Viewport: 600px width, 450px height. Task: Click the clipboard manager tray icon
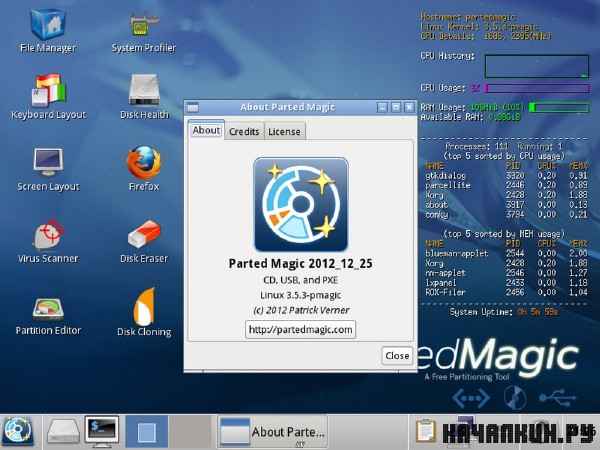426,431
